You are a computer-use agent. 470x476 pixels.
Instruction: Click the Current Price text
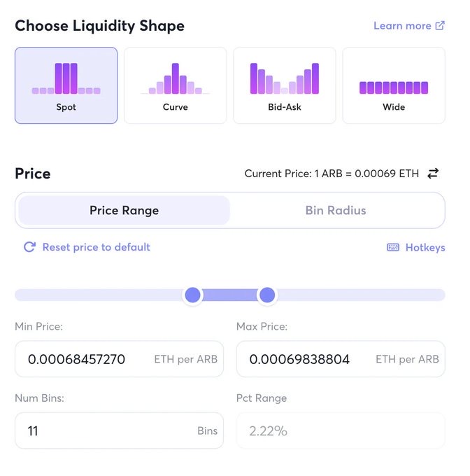pyautogui.click(x=332, y=174)
